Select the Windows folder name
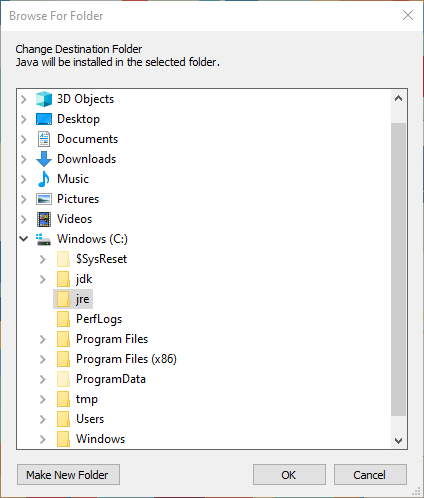 [x=101, y=439]
